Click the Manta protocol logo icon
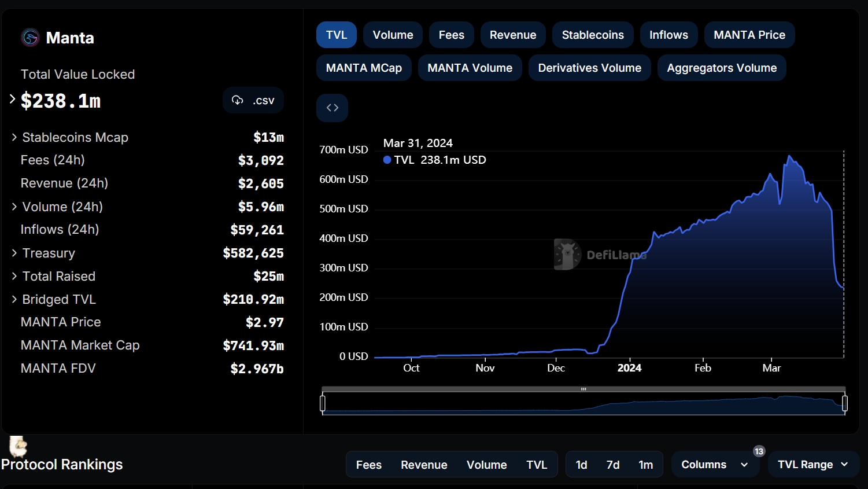Image resolution: width=868 pixels, height=489 pixels. [30, 38]
